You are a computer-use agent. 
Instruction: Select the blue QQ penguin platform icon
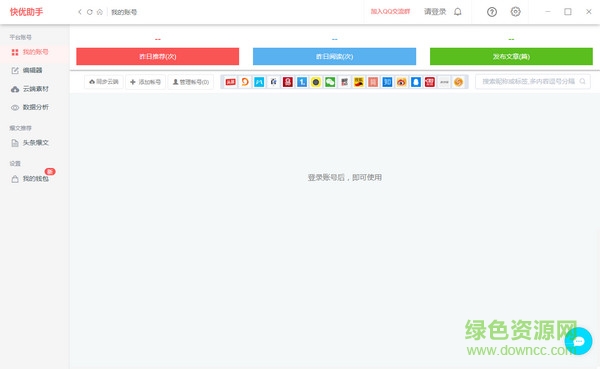[416, 82]
